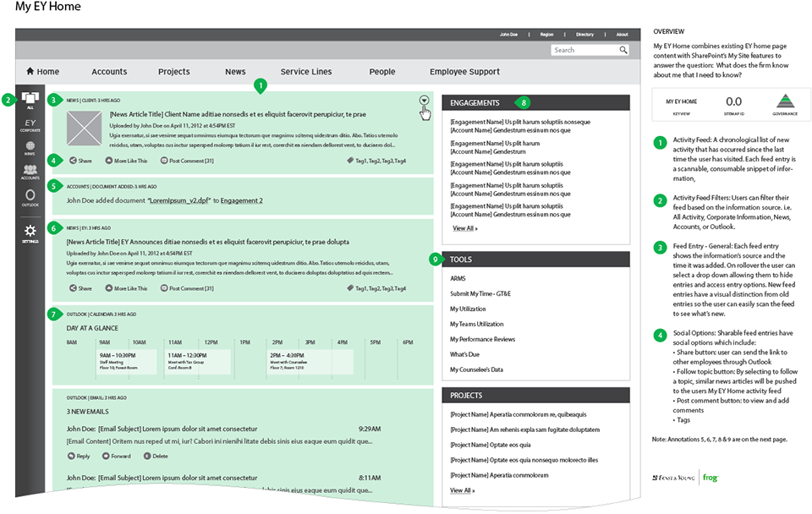Image resolution: width=812 pixels, height=514 pixels.
Task: Click the search magnifier icon
Action: (623, 50)
